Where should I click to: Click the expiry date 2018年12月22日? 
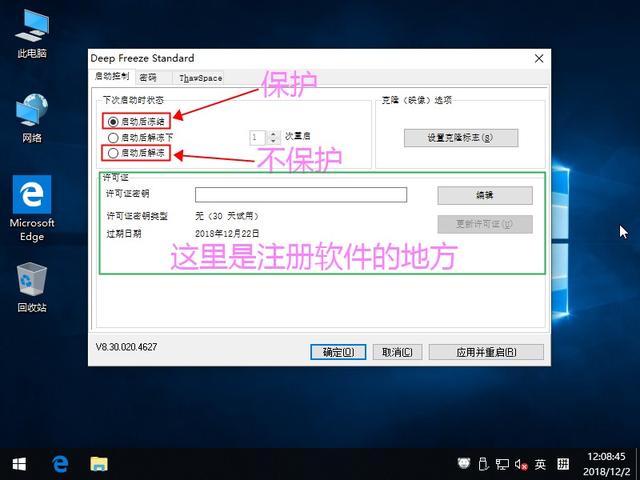pos(227,234)
